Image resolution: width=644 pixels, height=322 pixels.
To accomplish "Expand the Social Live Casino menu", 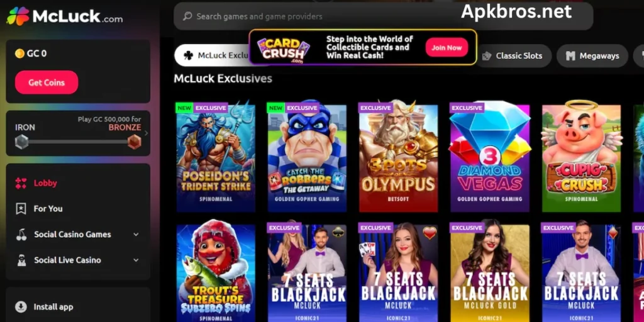I will pos(136,260).
